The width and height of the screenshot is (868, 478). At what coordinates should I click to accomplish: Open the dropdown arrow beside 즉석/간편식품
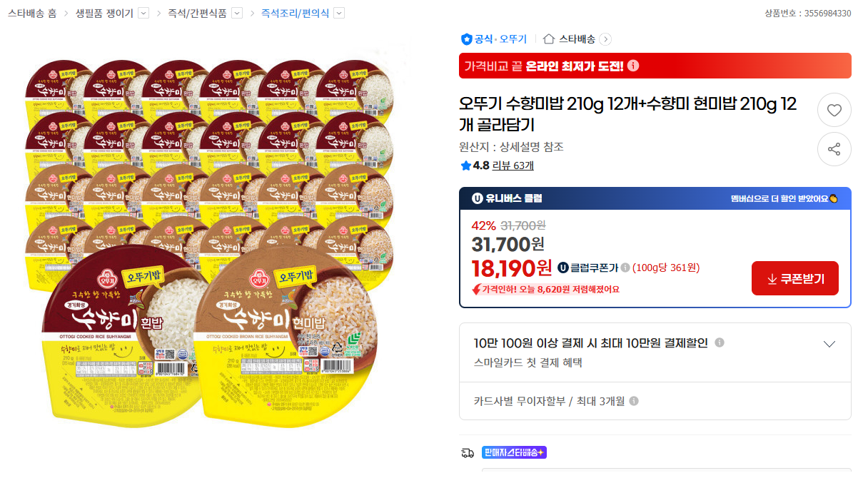pos(238,12)
